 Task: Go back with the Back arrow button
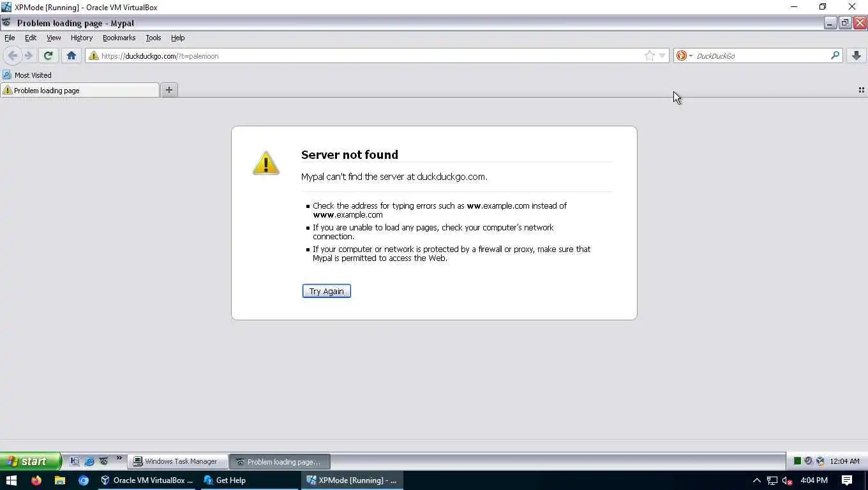pyautogui.click(x=13, y=56)
